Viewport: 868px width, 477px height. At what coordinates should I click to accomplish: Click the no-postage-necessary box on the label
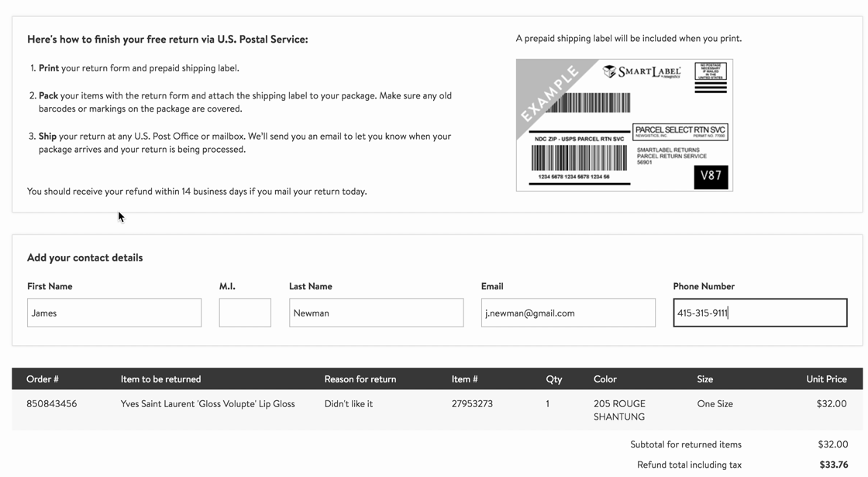coord(711,71)
